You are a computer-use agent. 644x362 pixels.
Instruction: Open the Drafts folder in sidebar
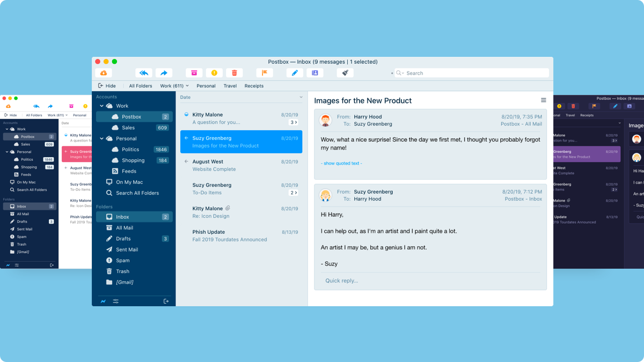click(123, 239)
